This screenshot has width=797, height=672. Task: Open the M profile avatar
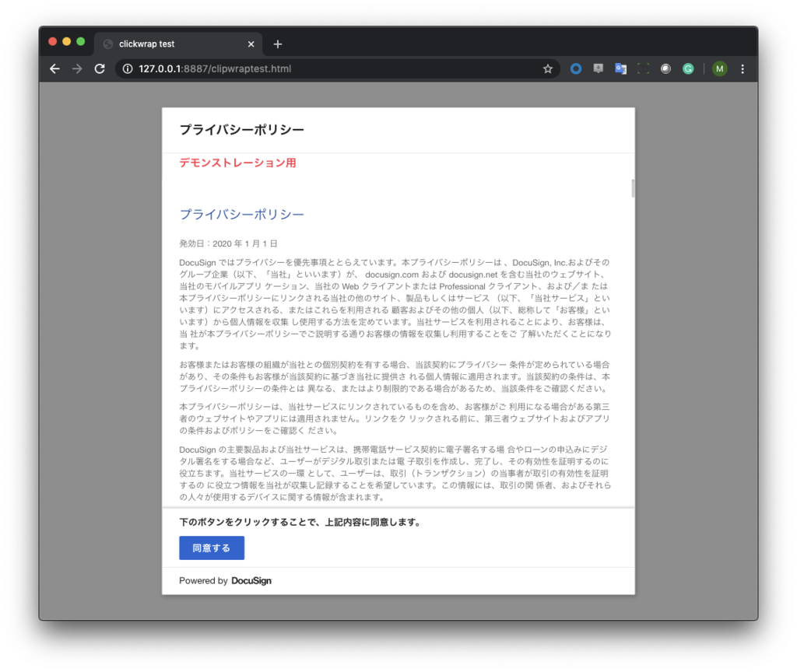(719, 68)
